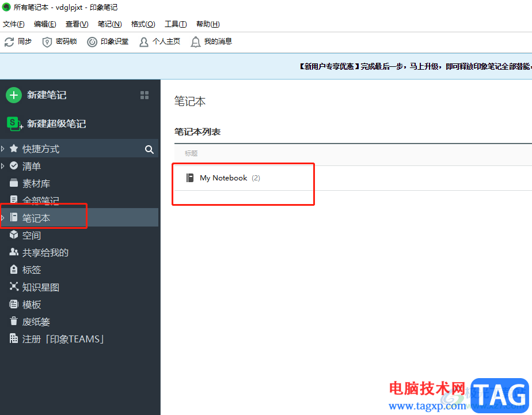Viewport: 532px width, 415px height.
Task: Open the 工具(T) menu
Action: (176, 24)
